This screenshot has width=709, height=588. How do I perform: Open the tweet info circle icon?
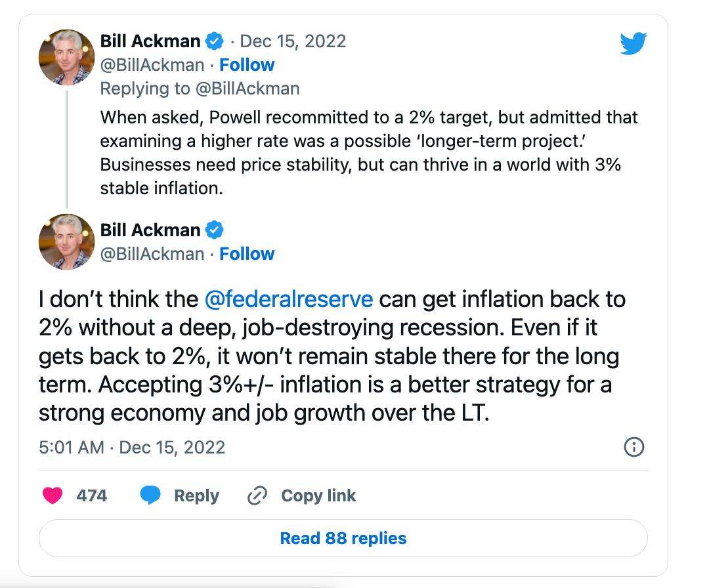pos(633,448)
